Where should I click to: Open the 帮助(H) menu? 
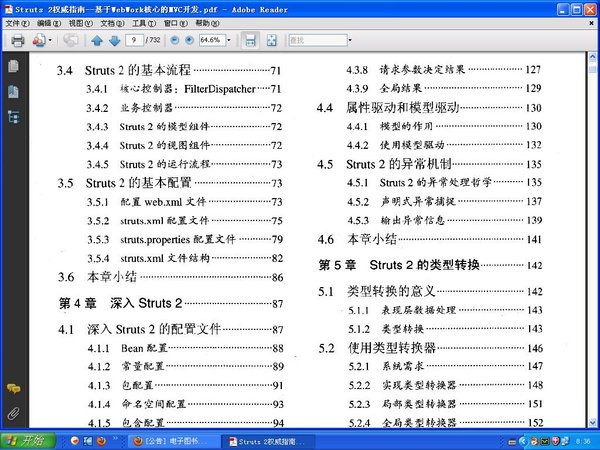tap(207, 23)
